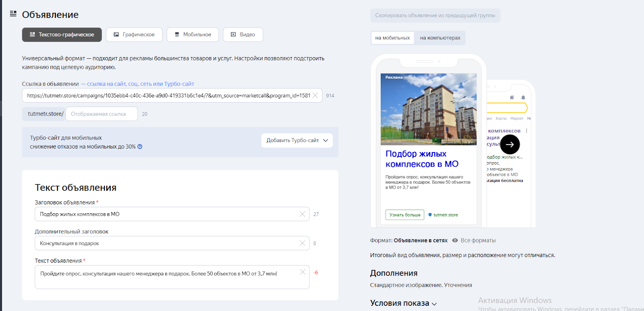Click the building image in ad preview

coord(429,109)
